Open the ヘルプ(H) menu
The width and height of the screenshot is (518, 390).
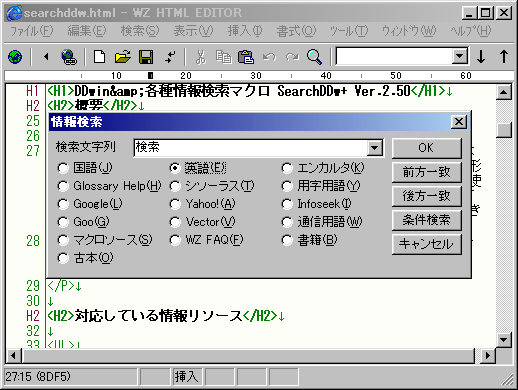pos(471,31)
